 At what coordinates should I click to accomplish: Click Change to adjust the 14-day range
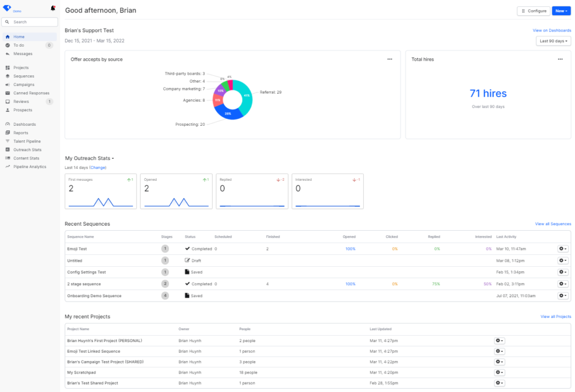point(98,167)
